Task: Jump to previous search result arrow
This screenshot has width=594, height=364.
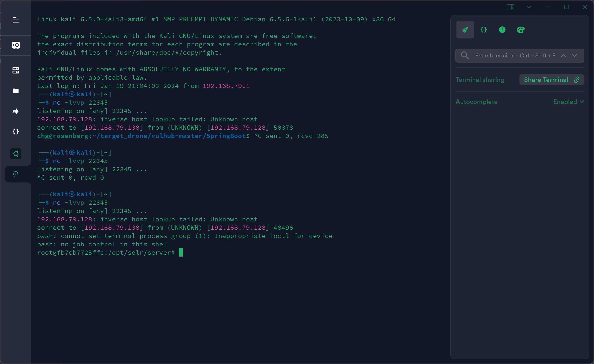Action: [x=563, y=56]
